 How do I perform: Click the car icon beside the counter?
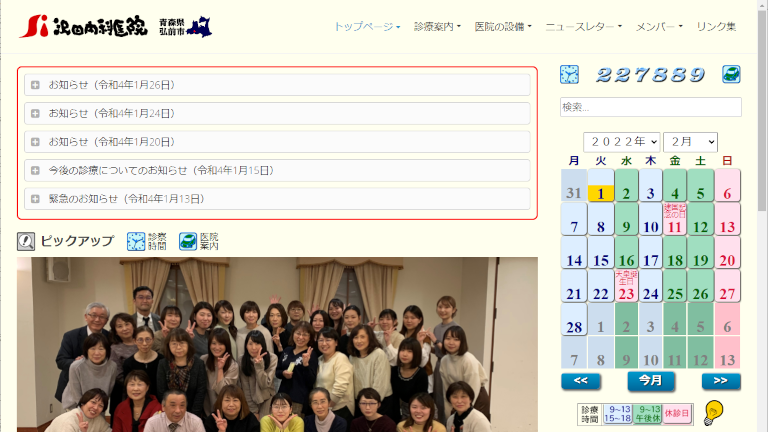[731, 74]
